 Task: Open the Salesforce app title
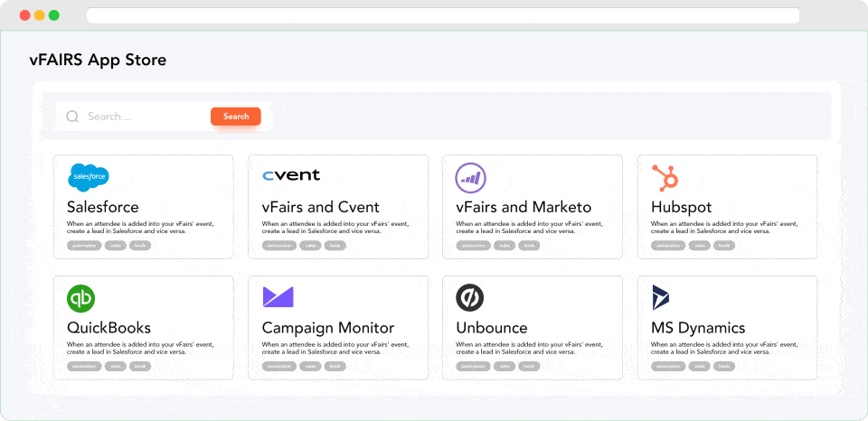pyautogui.click(x=103, y=207)
